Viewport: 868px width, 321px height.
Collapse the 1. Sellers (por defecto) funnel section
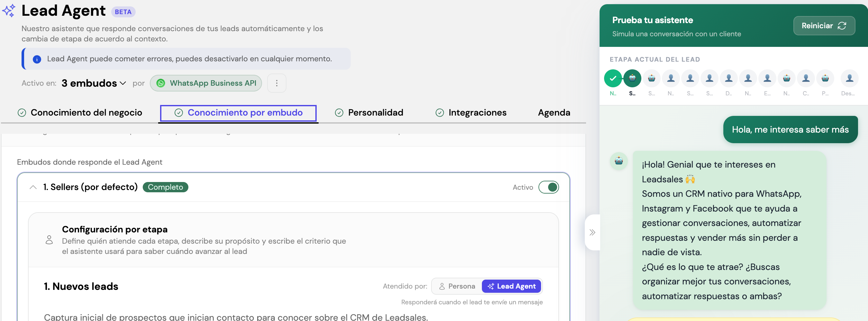[33, 187]
